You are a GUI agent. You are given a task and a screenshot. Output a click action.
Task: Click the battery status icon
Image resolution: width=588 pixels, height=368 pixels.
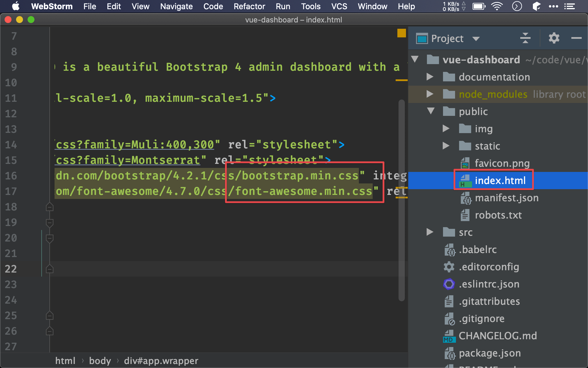(479, 6)
